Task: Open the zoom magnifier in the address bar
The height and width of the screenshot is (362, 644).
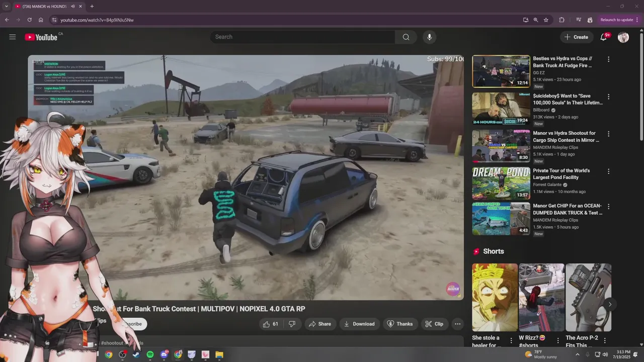Action: point(536,20)
